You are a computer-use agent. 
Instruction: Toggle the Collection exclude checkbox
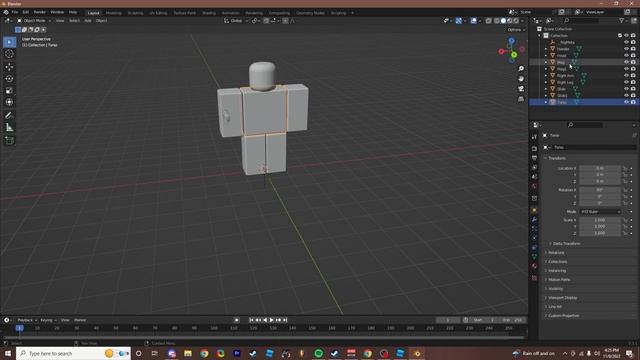click(x=620, y=36)
